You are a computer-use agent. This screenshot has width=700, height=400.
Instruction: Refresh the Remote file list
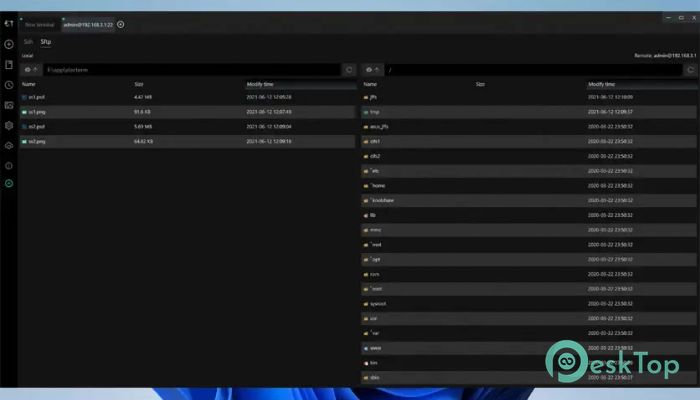[x=691, y=70]
